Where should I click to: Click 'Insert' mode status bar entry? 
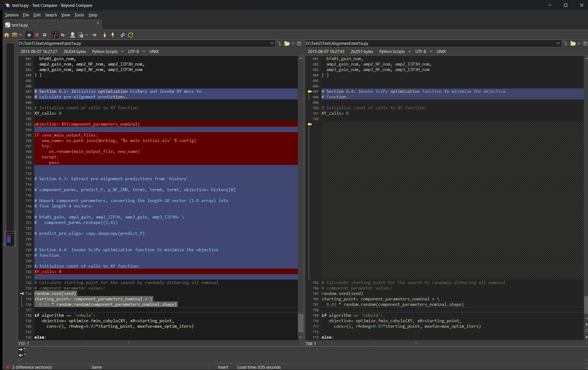point(223,367)
